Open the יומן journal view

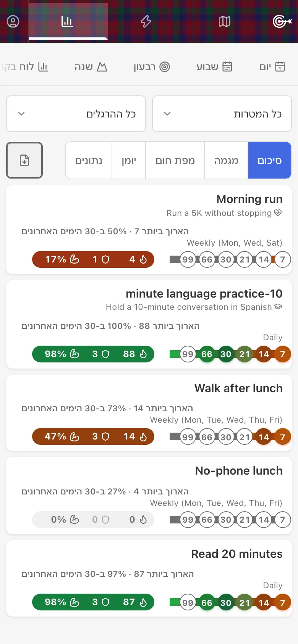(x=129, y=160)
